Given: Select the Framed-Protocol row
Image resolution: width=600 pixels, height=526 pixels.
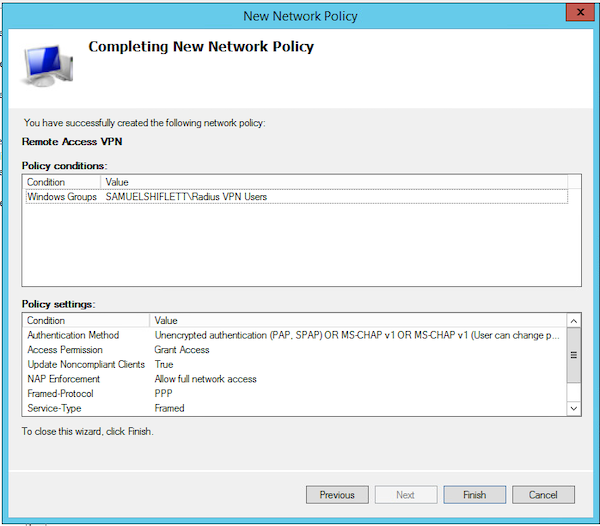Looking at the screenshot, I should (295, 393).
